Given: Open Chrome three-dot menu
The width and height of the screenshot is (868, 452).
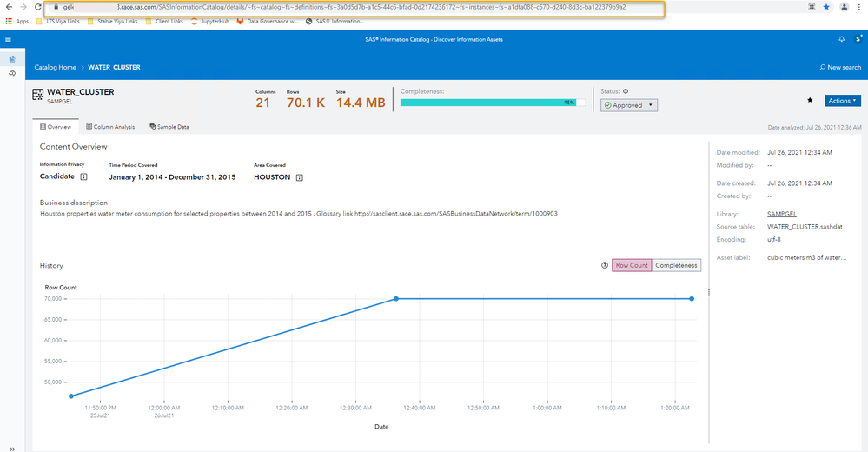Looking at the screenshot, I should click(860, 7).
